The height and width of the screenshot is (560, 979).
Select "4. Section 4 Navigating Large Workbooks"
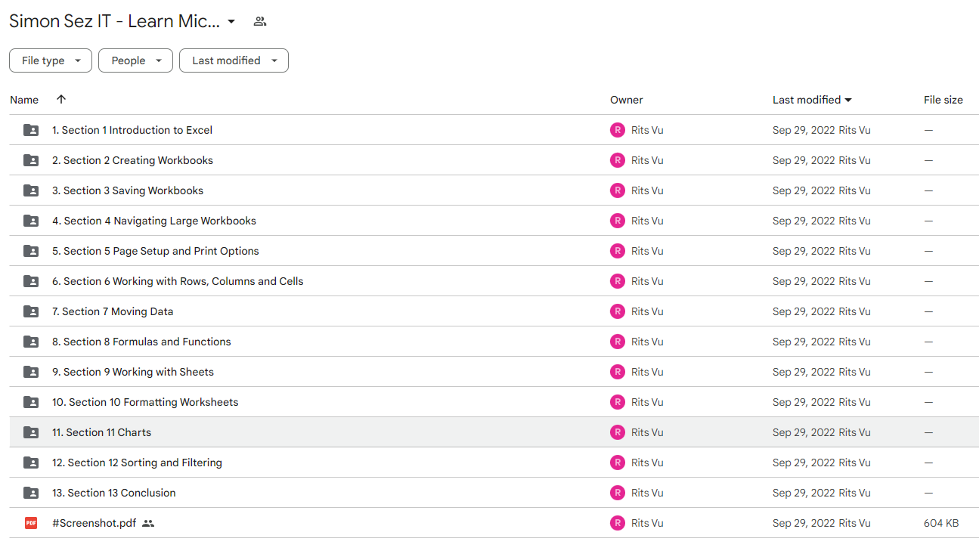tap(154, 221)
